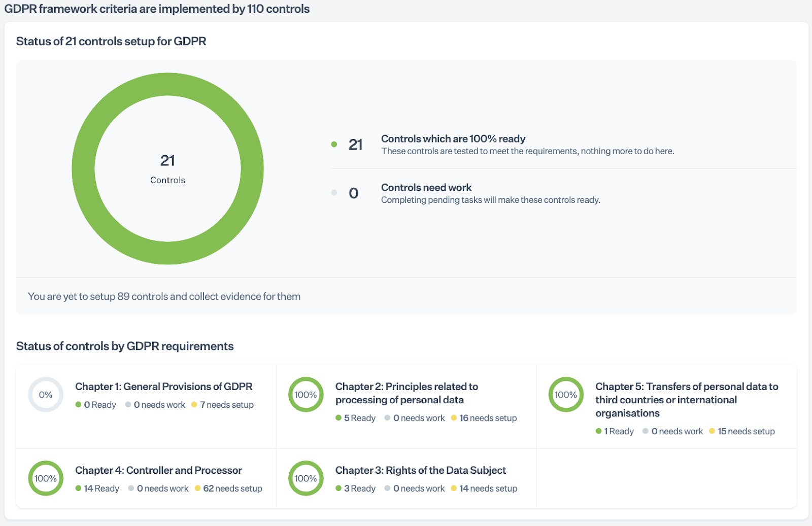
Task: Click the green dot beside 21 ready controls
Action: click(334, 144)
